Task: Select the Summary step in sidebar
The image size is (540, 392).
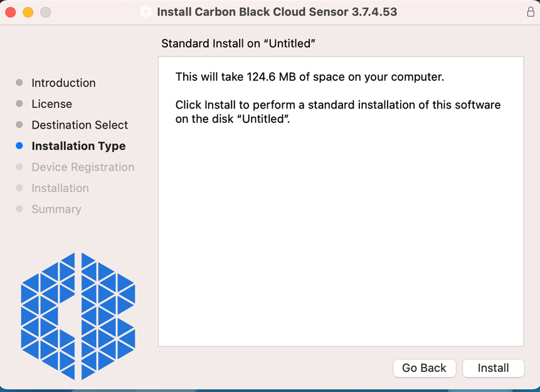Action: click(56, 209)
